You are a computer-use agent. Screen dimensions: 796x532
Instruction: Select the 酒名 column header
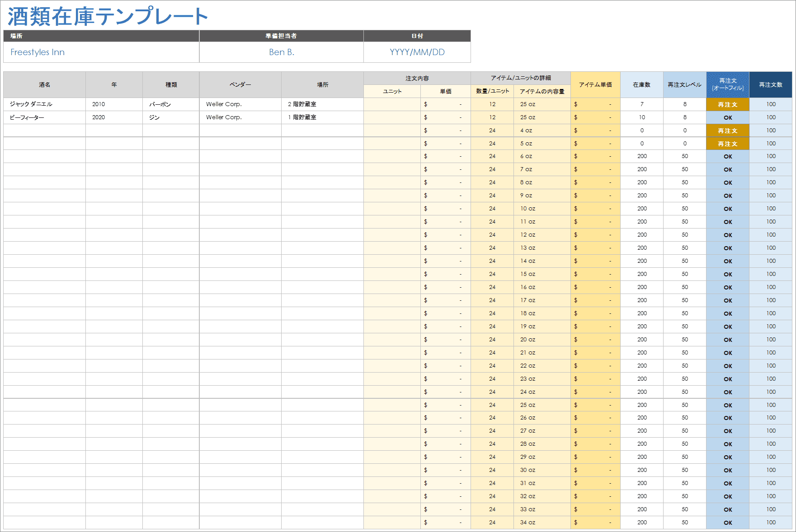[45, 85]
